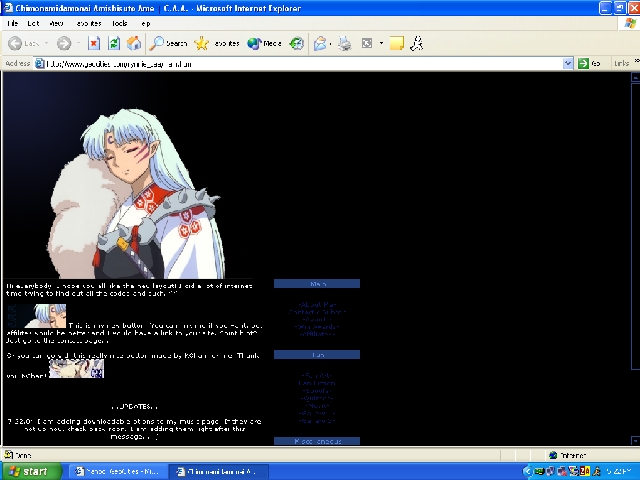Click the gray square toolbar button
The width and height of the screenshot is (640, 480).
click(x=367, y=43)
